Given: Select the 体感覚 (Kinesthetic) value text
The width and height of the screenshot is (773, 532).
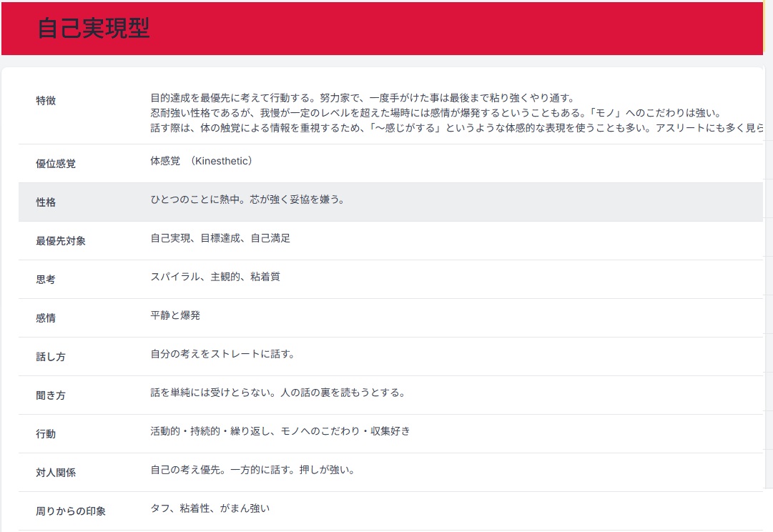Looking at the screenshot, I should coord(201,162).
